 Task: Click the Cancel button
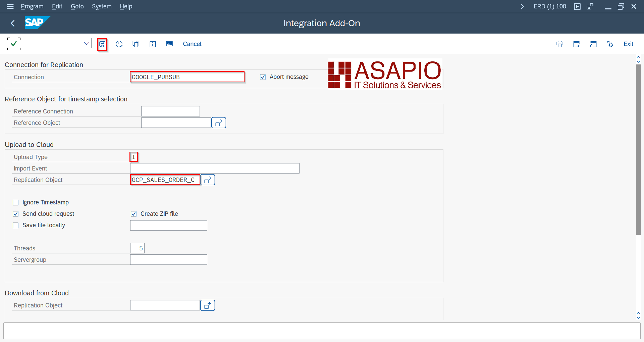point(192,44)
